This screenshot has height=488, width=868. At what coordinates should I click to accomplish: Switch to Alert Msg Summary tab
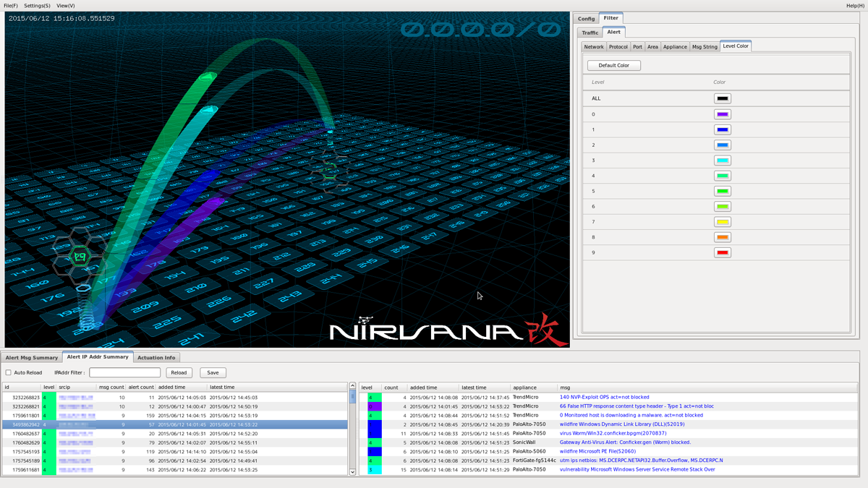(x=32, y=358)
